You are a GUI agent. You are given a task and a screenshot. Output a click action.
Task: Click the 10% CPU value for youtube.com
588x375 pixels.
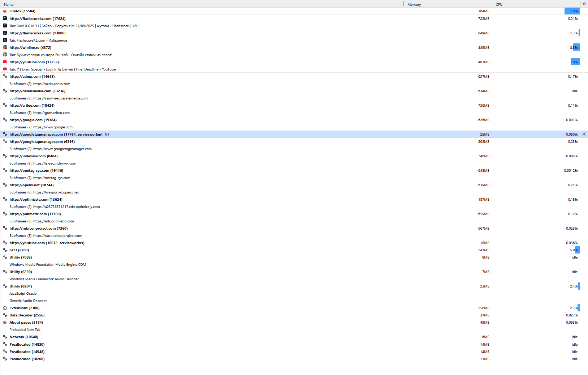574,62
